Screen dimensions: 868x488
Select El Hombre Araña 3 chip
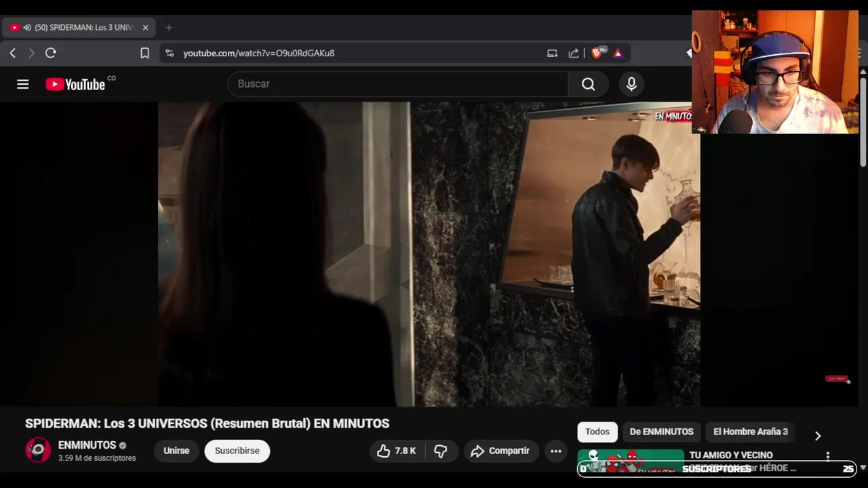[x=751, y=432]
